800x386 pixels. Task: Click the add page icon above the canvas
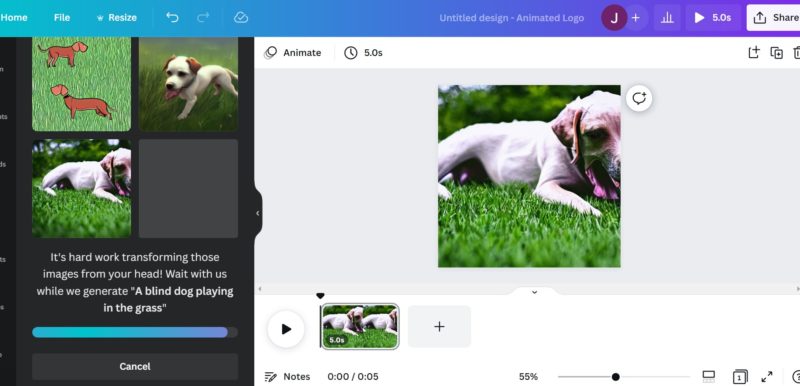click(754, 52)
